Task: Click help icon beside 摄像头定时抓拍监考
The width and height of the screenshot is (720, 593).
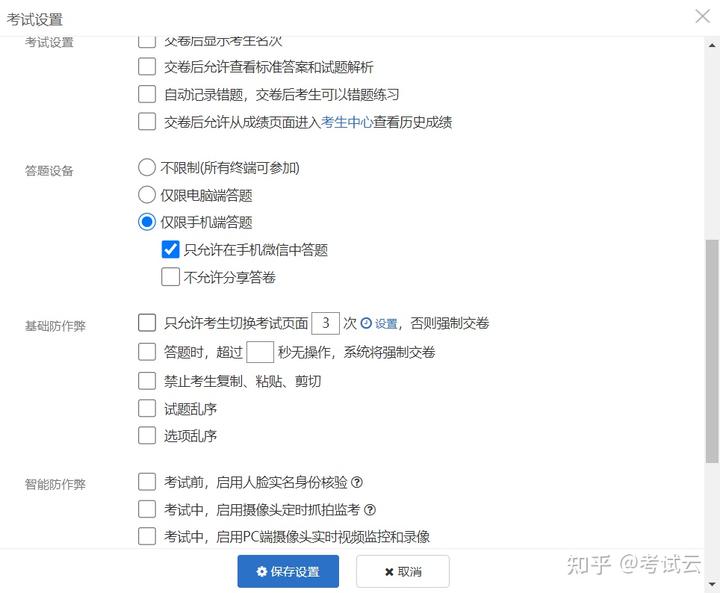Action: (370, 510)
